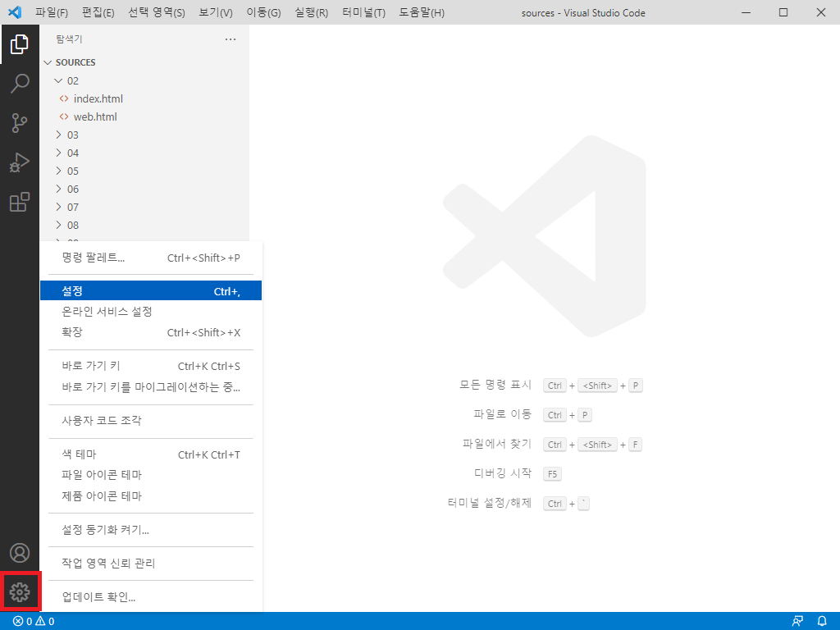This screenshot has height=630, width=840.
Task: Select 설정 동기화 켜기... menu entry
Action: click(151, 530)
